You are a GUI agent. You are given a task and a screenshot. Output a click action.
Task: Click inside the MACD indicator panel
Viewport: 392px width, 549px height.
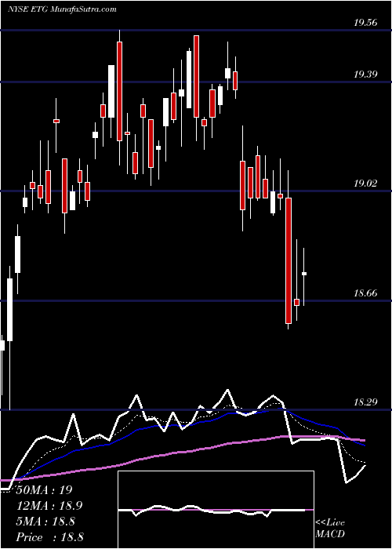point(216,510)
